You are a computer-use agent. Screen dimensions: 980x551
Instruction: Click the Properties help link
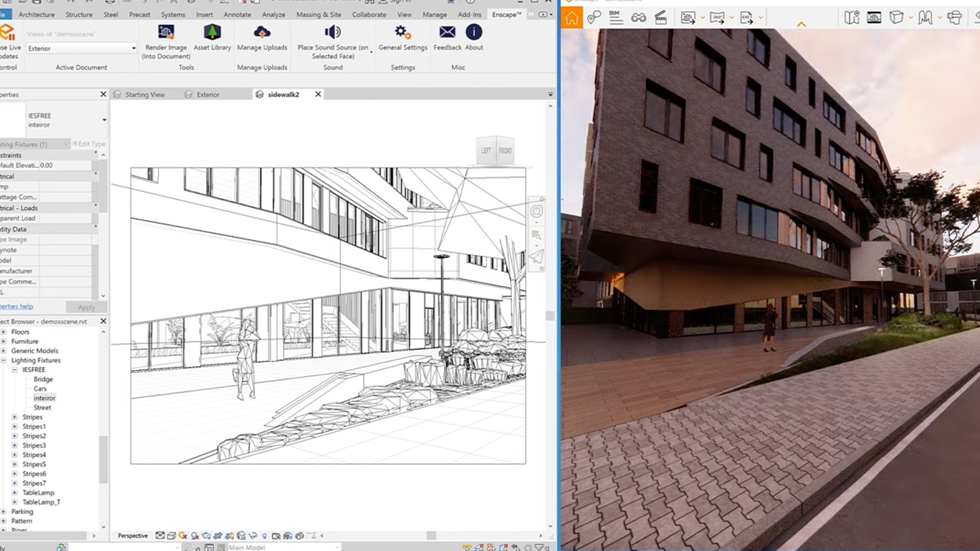[x=16, y=306]
